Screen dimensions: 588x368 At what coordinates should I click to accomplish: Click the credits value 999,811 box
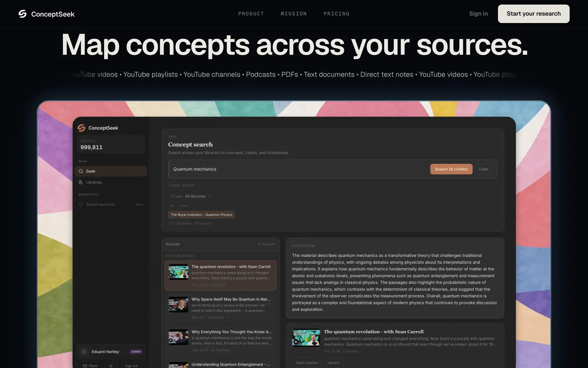(x=111, y=144)
